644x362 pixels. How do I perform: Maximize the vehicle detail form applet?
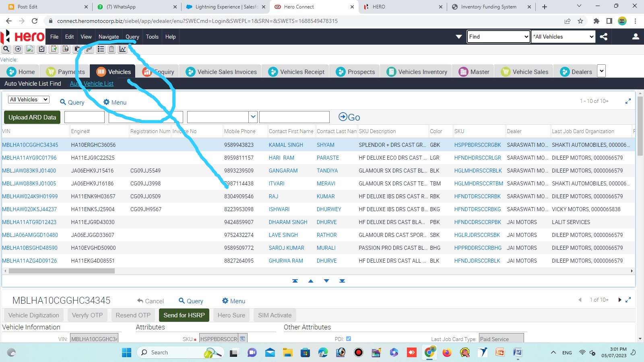point(628,300)
